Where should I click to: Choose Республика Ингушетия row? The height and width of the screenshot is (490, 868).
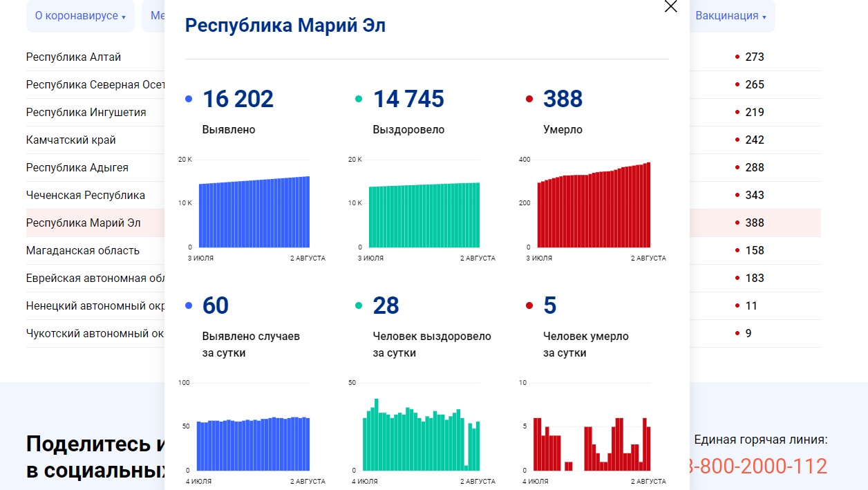click(x=86, y=112)
